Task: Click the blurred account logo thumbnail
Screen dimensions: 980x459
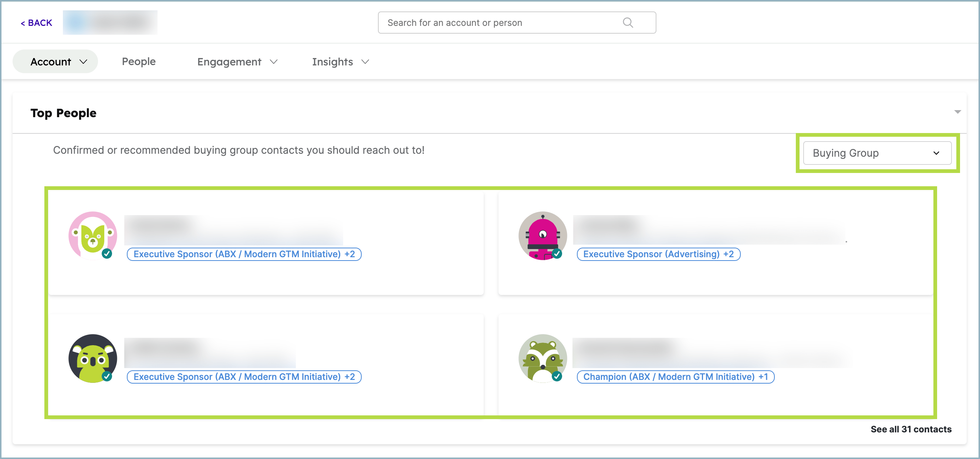Action: coord(110,23)
